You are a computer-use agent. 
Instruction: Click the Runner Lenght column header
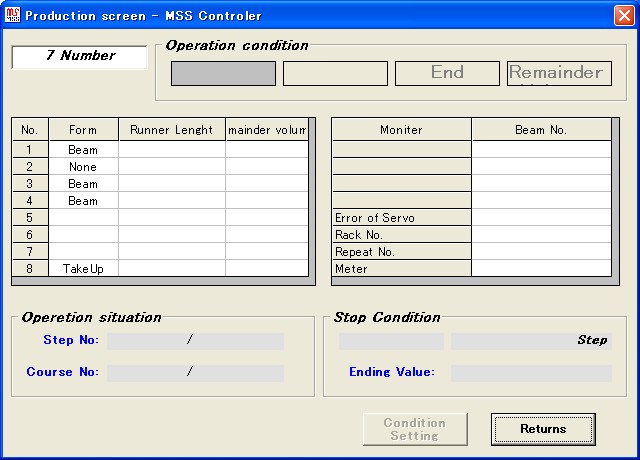point(171,130)
